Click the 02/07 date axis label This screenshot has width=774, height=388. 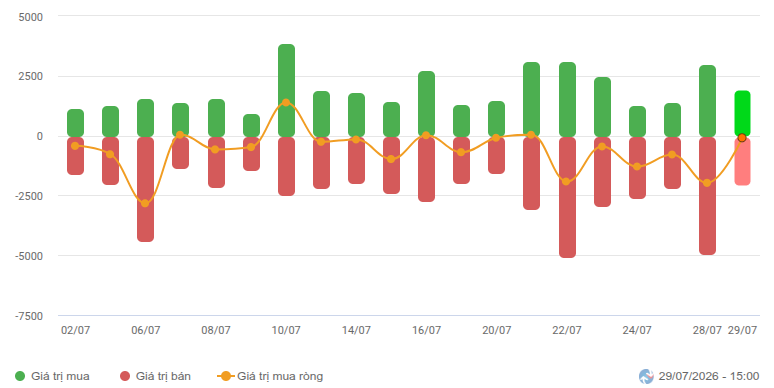click(76, 330)
